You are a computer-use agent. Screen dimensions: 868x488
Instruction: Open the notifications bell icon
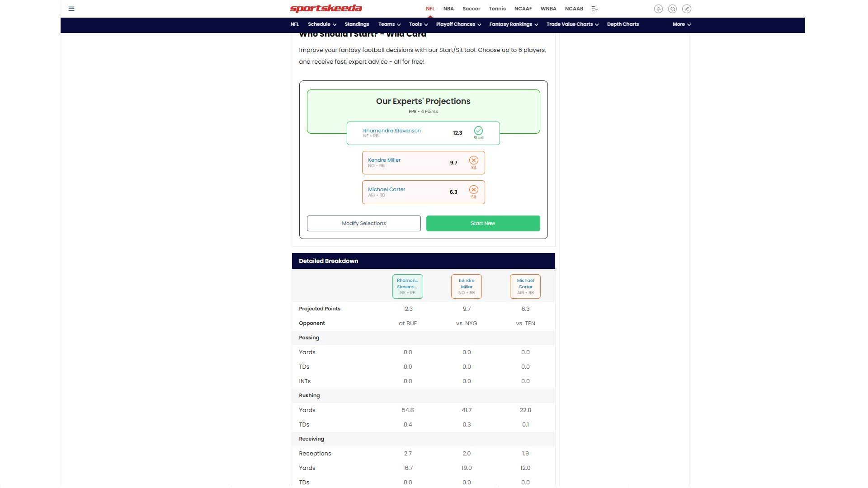tap(658, 9)
